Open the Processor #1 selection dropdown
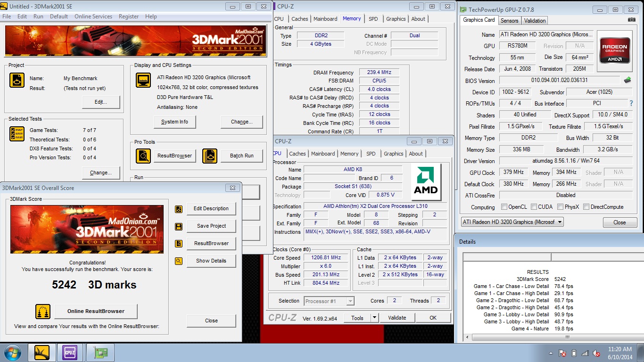Screen dimensions: 644x362 point(329,301)
